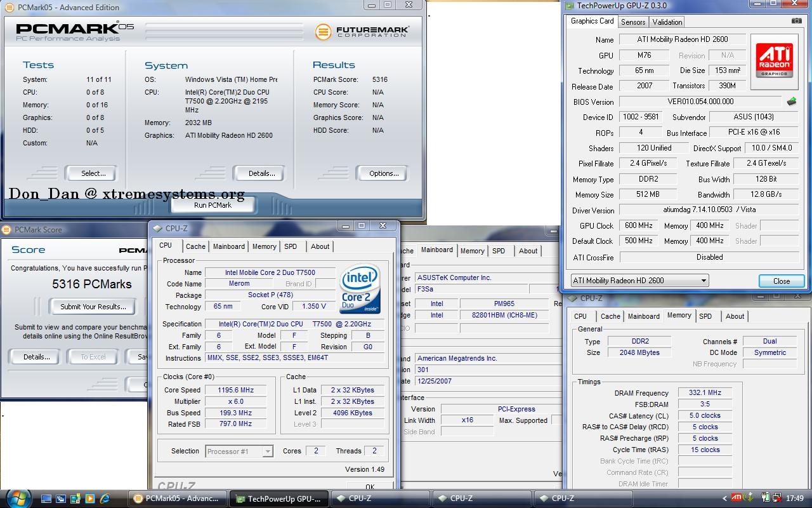
Task: Select the Graphics Card tab in GPU-Z
Action: click(593, 21)
